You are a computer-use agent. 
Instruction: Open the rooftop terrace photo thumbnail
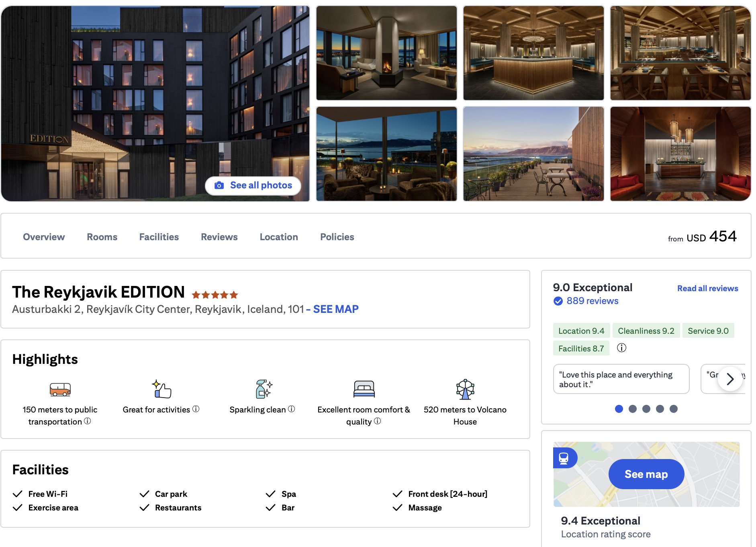533,153
